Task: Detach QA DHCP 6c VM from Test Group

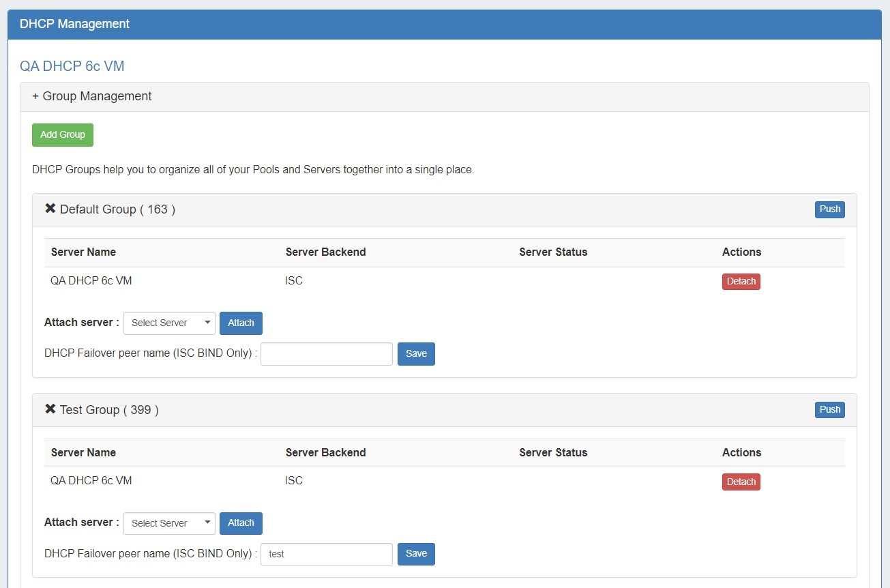Action: point(741,482)
